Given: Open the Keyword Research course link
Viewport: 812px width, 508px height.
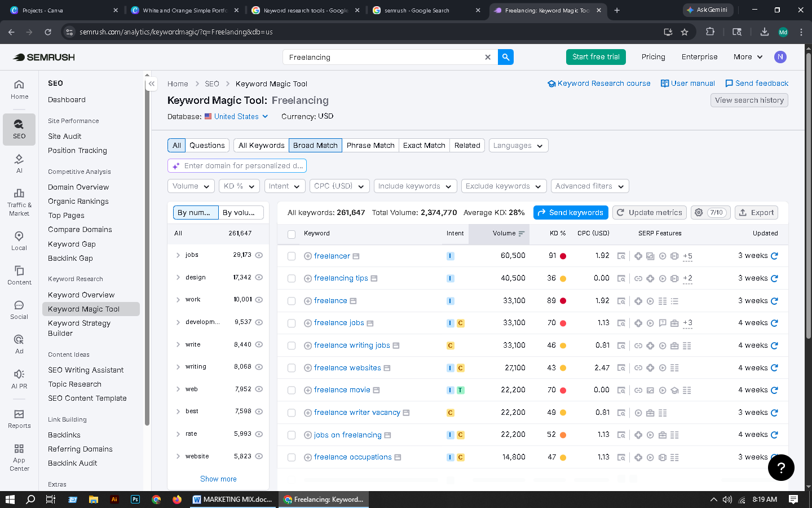Looking at the screenshot, I should click(599, 84).
